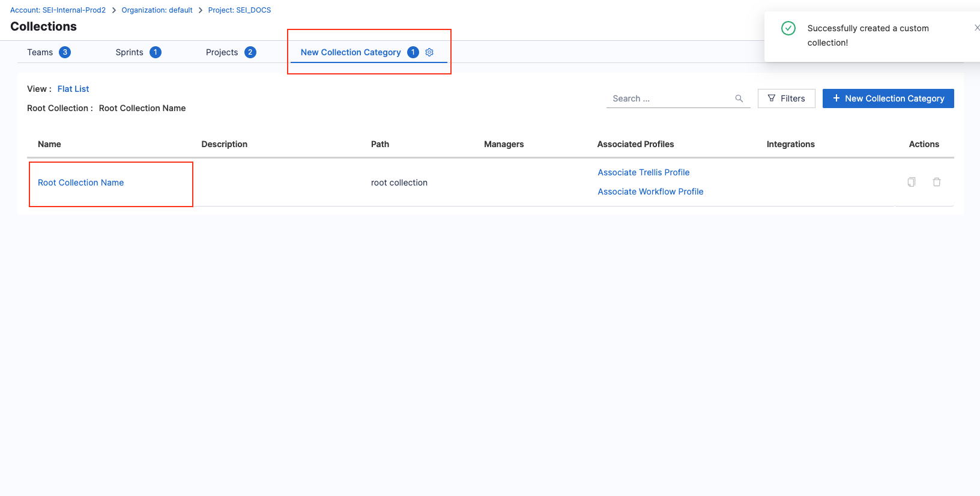This screenshot has width=980, height=496.
Task: Focus the Search input field
Action: click(670, 98)
